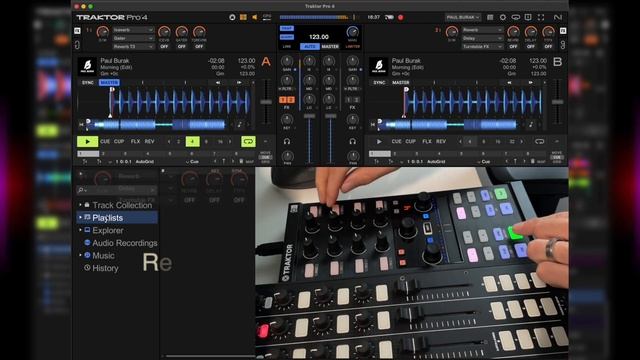Click FX Unit 1 panel mode icon
The height and width of the screenshot is (360, 640).
coord(77,31)
